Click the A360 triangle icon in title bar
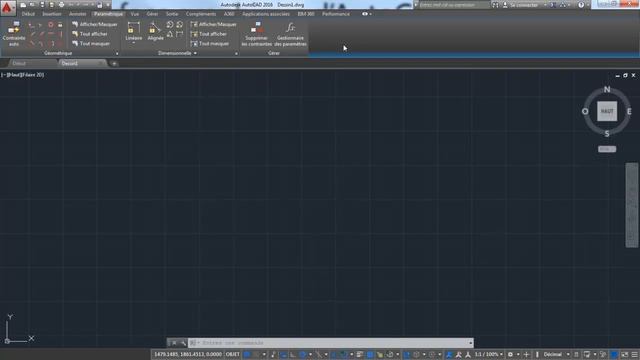Image resolution: width=640 pixels, height=360 pixels. 564,5
